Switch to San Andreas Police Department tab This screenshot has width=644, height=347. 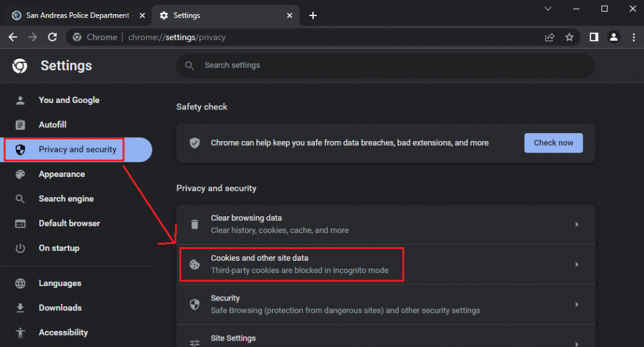78,15
